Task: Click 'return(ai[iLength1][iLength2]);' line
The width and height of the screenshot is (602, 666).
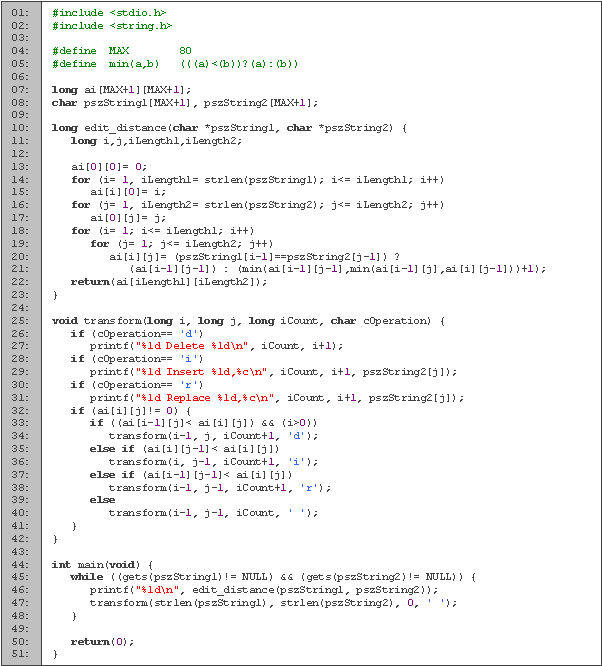Action: 169,282
